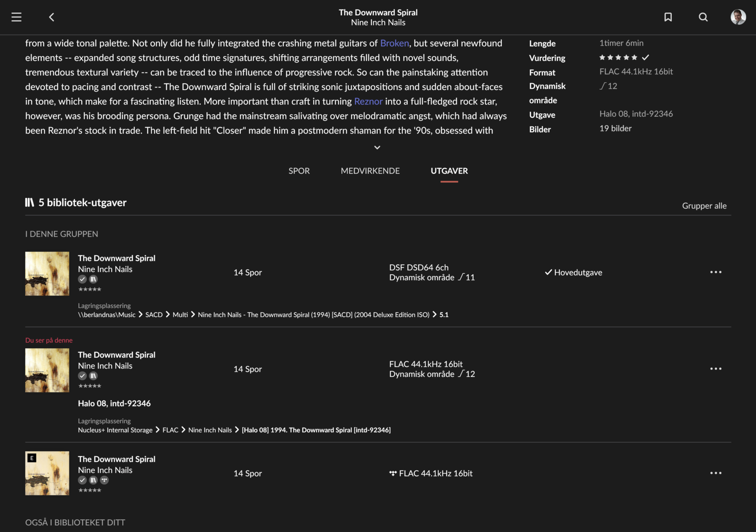Image resolution: width=756 pixels, height=532 pixels.
Task: Switch to the SPOR tab
Action: [299, 171]
